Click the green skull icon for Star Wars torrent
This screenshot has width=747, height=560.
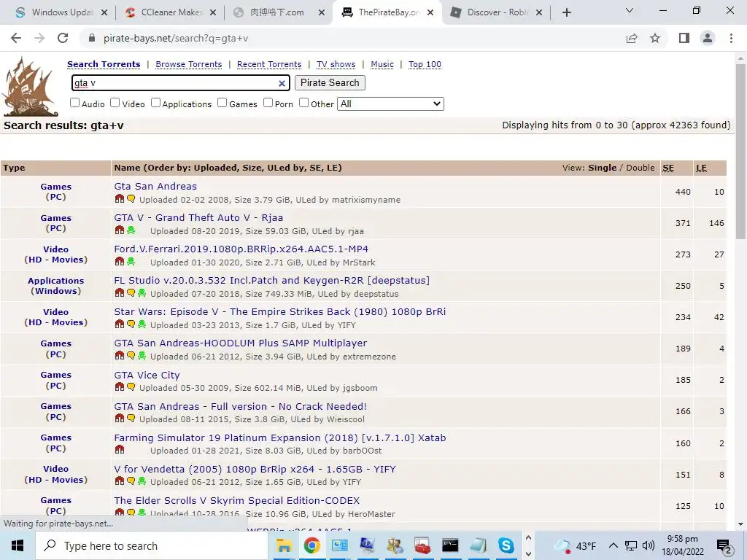pyautogui.click(x=142, y=324)
